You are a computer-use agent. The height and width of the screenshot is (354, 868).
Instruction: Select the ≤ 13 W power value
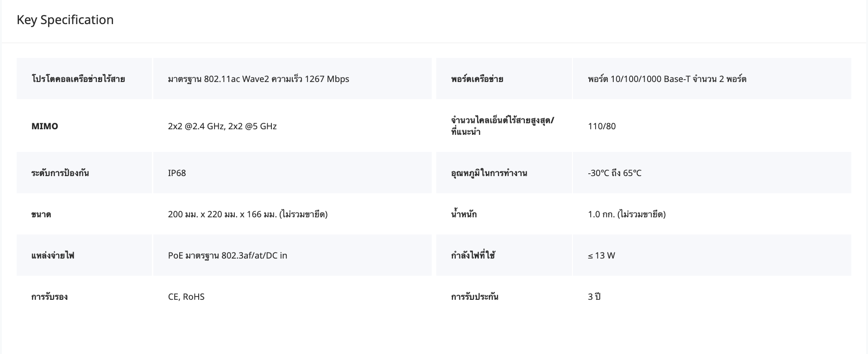coord(601,256)
